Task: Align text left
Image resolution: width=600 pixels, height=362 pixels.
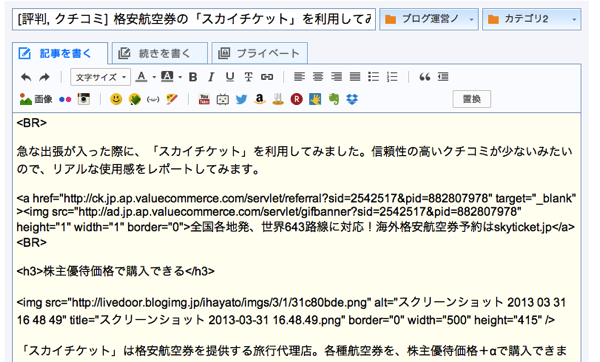Action: point(299,77)
